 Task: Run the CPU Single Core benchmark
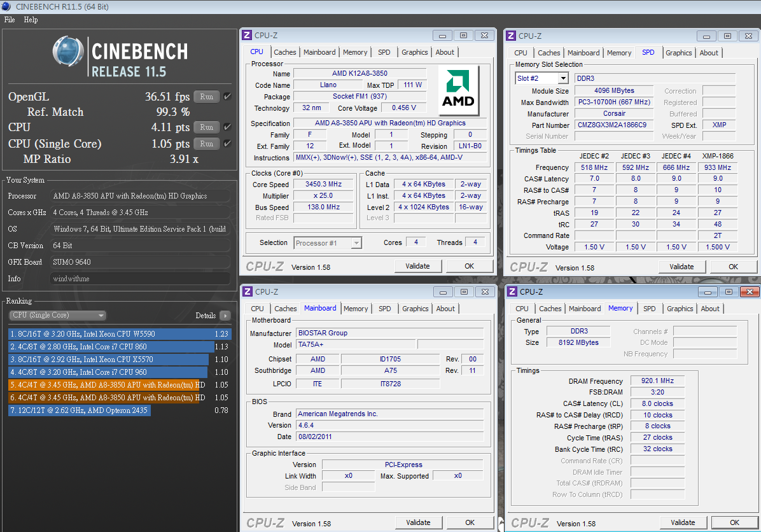pyautogui.click(x=207, y=144)
